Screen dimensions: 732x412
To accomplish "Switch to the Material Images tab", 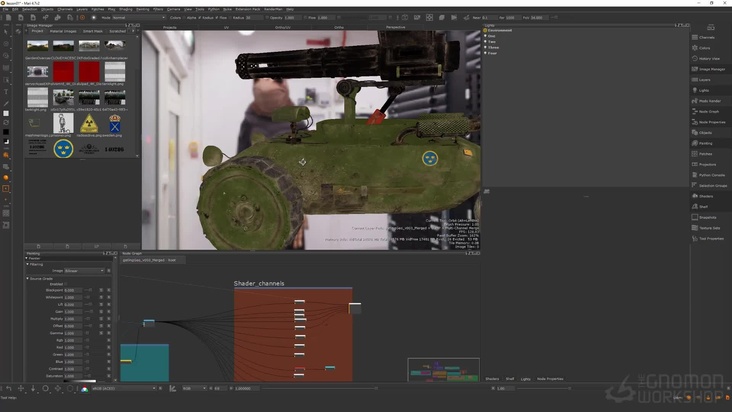I will pos(64,31).
